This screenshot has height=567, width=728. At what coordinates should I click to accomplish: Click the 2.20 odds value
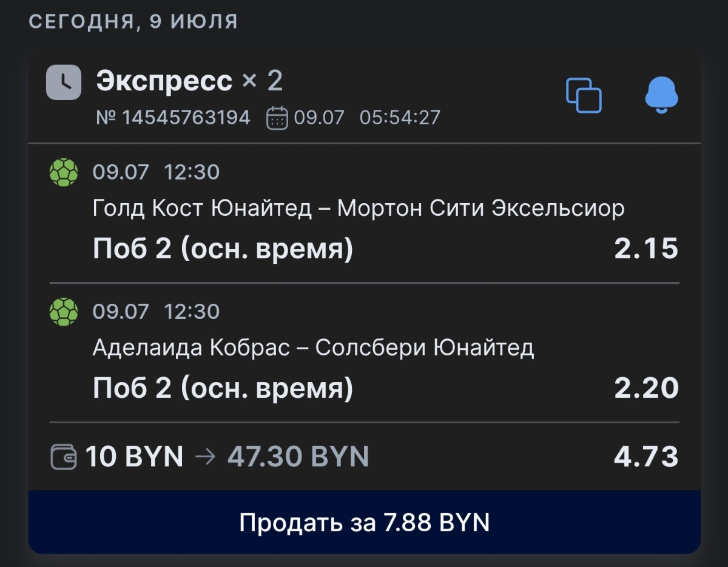[x=645, y=388]
